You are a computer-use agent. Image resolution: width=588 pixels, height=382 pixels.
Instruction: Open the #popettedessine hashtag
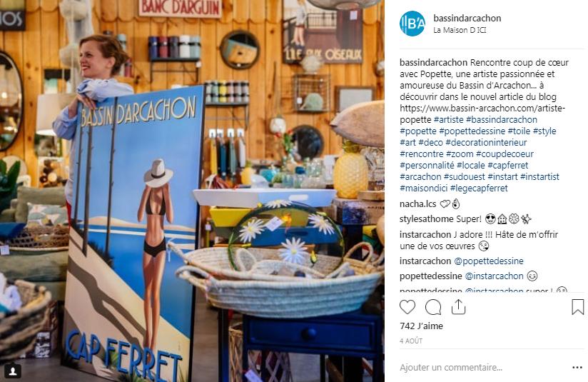point(472,131)
